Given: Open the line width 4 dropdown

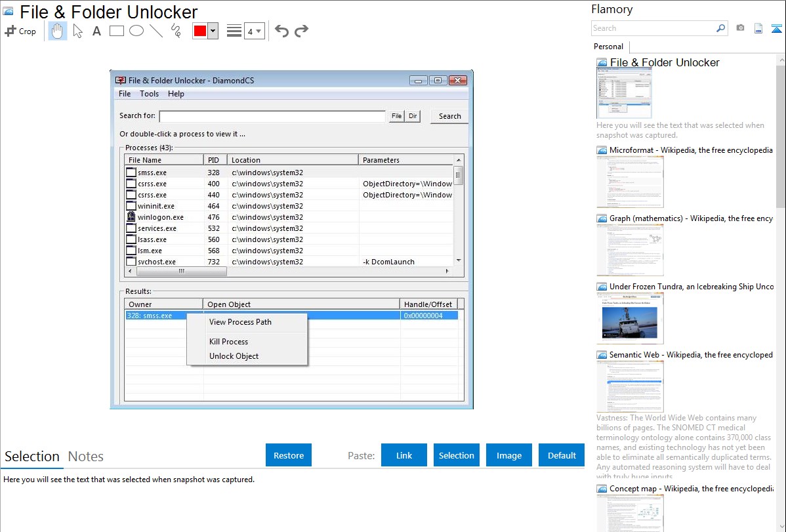Looking at the screenshot, I should 254,31.
